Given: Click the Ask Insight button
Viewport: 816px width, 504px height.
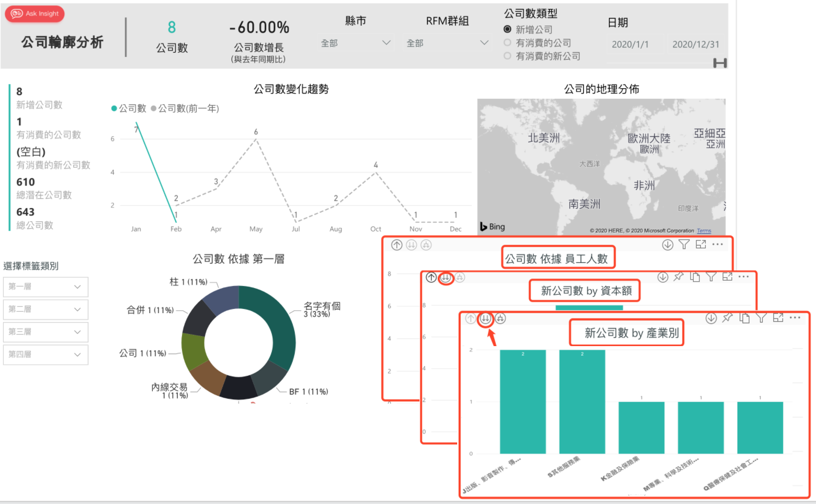Looking at the screenshot, I should (x=35, y=14).
